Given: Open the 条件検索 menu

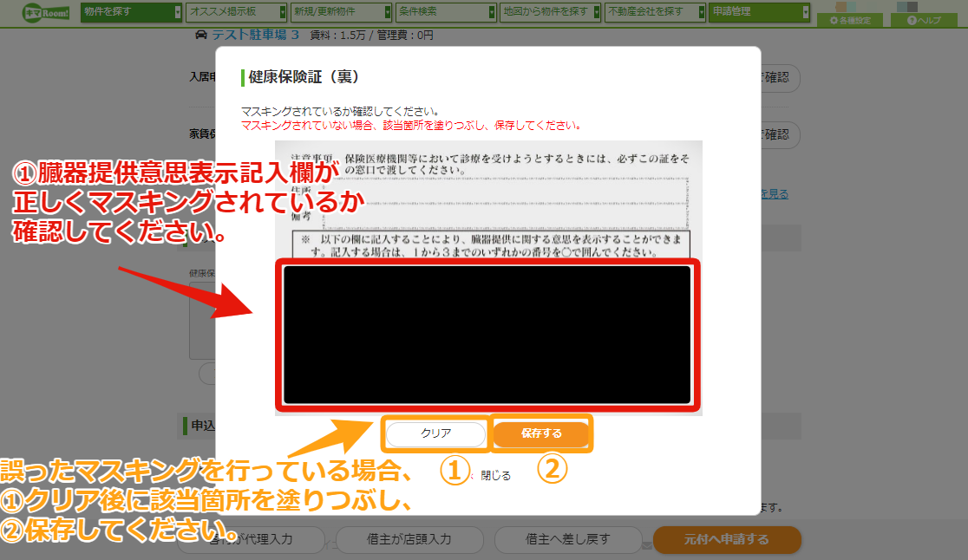Looking at the screenshot, I should pos(446,12).
